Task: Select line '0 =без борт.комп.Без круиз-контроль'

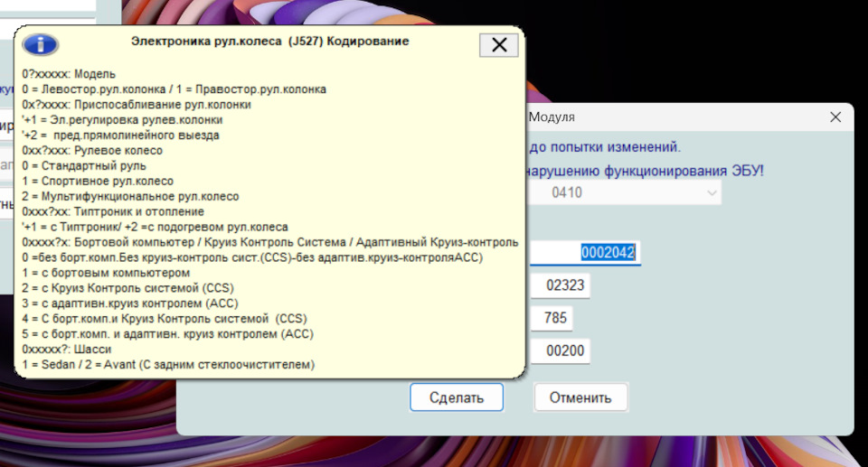Action: click(x=252, y=257)
